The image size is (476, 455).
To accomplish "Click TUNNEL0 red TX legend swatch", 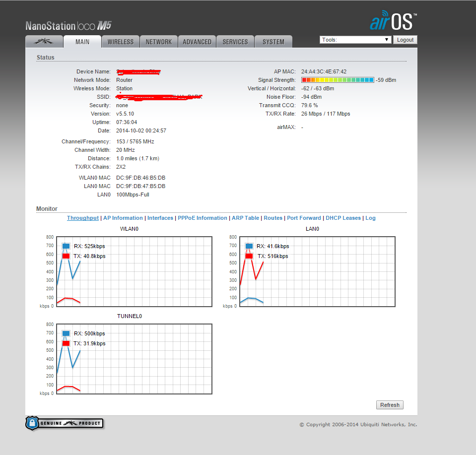I will click(66, 343).
